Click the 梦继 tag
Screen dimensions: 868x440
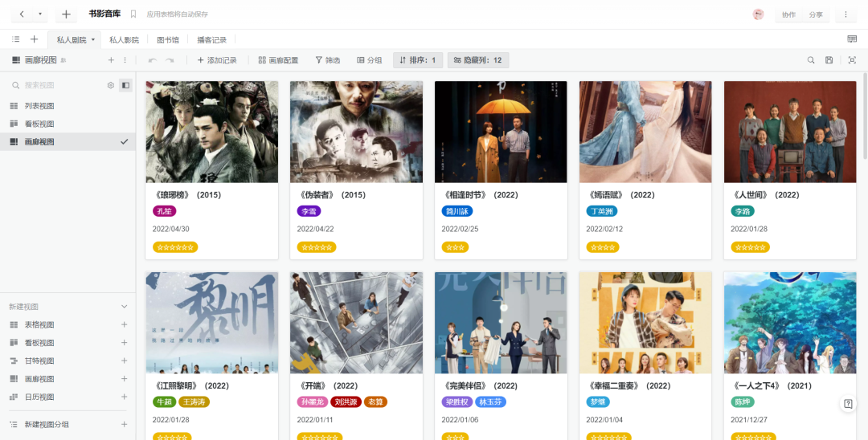pos(598,401)
